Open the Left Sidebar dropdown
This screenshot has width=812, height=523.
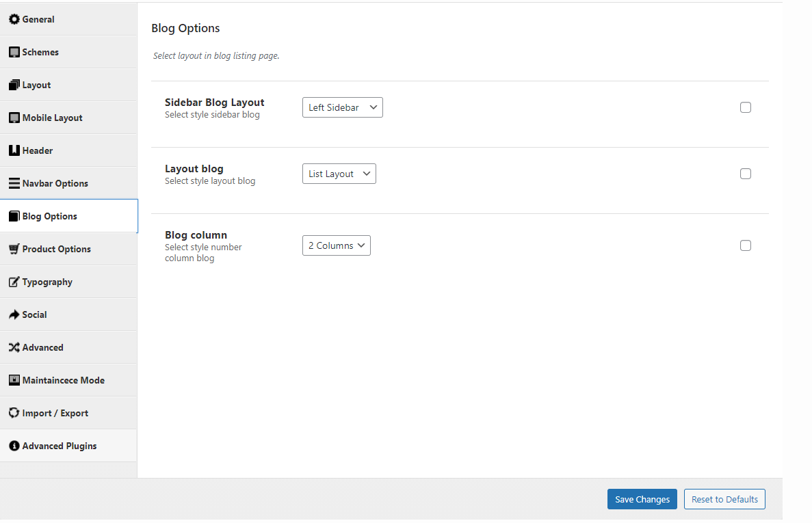pyautogui.click(x=342, y=107)
